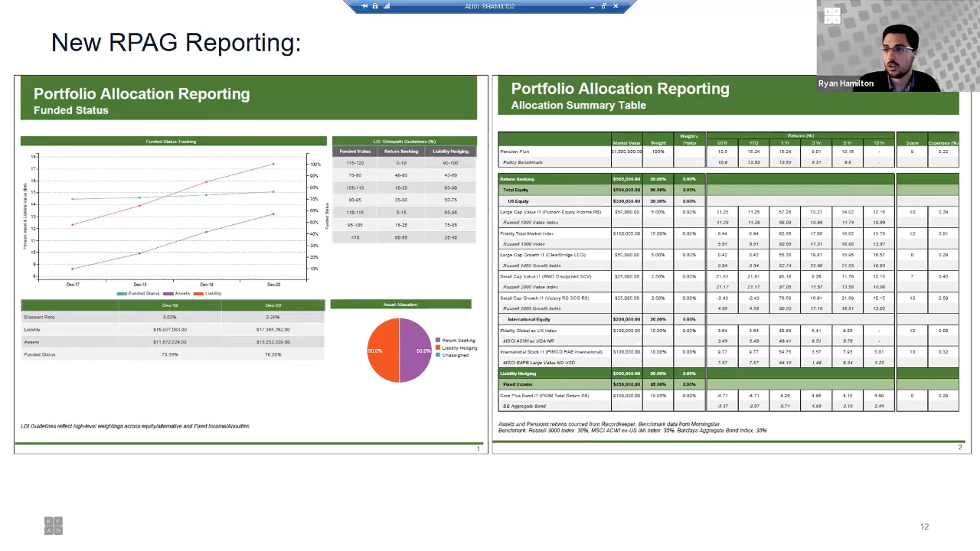The height and width of the screenshot is (551, 980).
Task: Close the remote desktop connection bar
Action: coord(616,6)
